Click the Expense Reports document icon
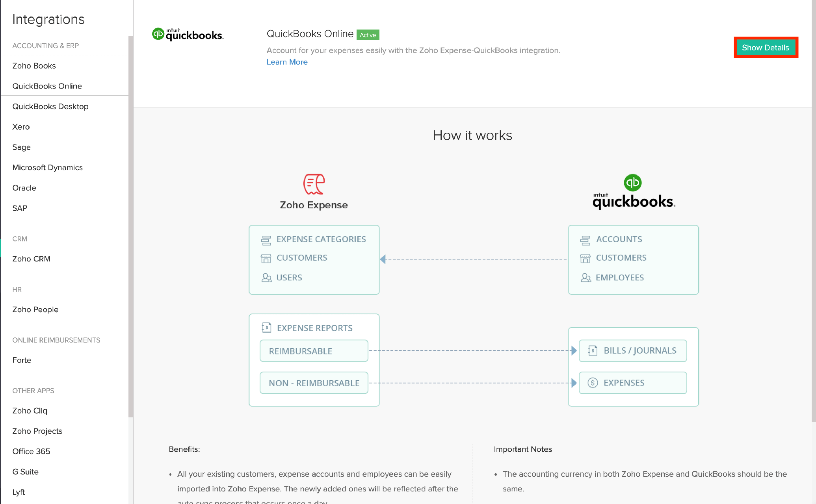 (x=266, y=328)
